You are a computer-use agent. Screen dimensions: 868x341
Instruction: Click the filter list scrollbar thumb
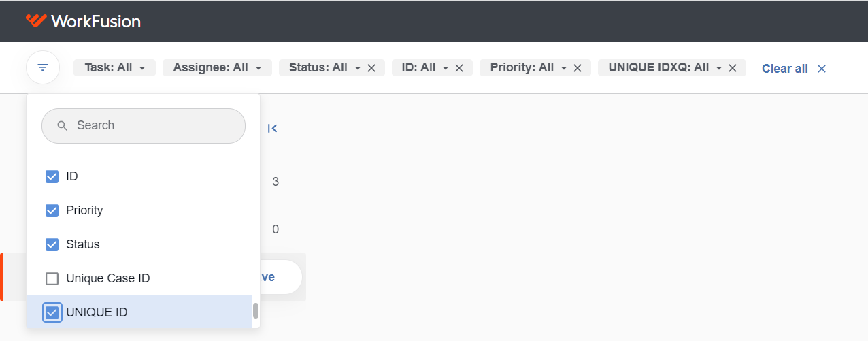(x=256, y=311)
